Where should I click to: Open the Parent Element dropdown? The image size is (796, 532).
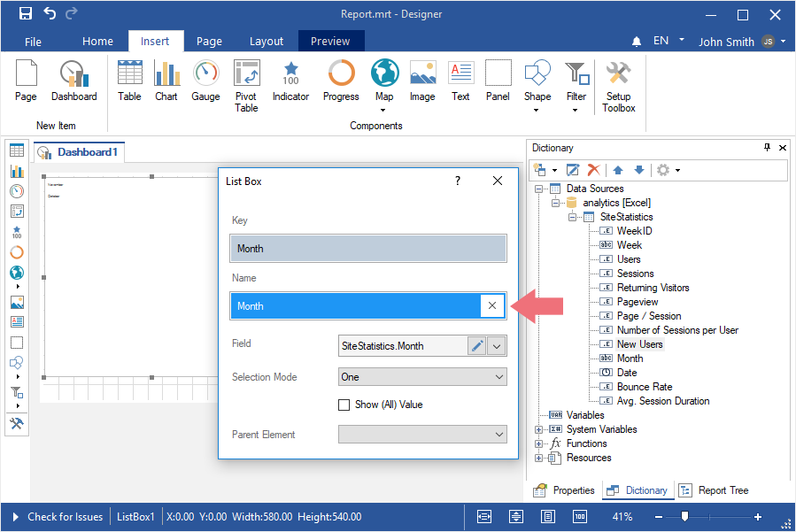pyautogui.click(x=421, y=435)
